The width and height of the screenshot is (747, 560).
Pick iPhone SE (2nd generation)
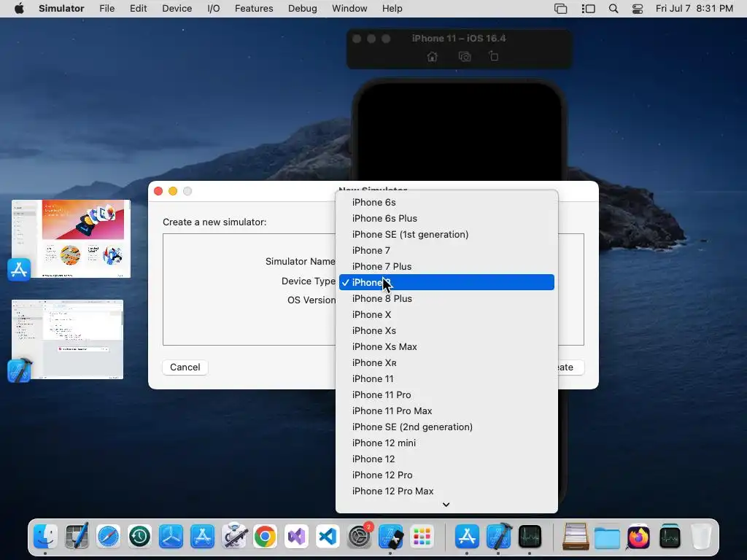pos(446,427)
